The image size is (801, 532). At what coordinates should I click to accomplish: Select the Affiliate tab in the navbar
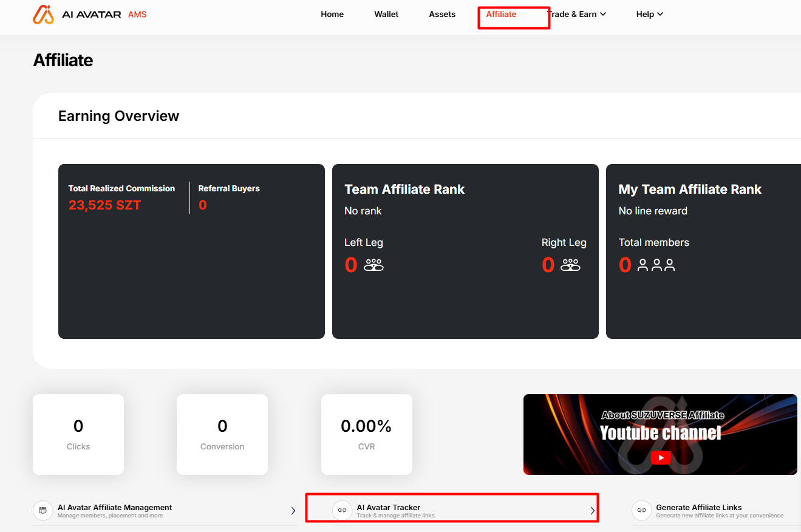click(x=501, y=15)
